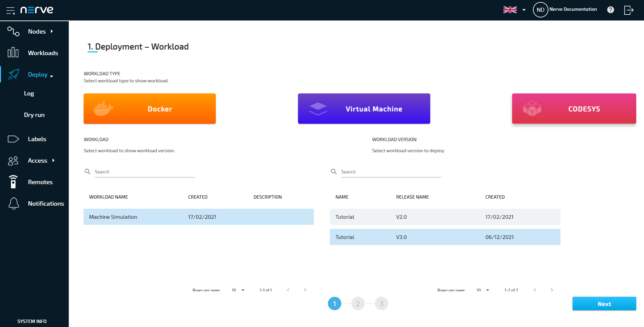Open the Labels section via its tag icon
Image resolution: width=644 pixels, height=327 pixels.
pos(13,139)
